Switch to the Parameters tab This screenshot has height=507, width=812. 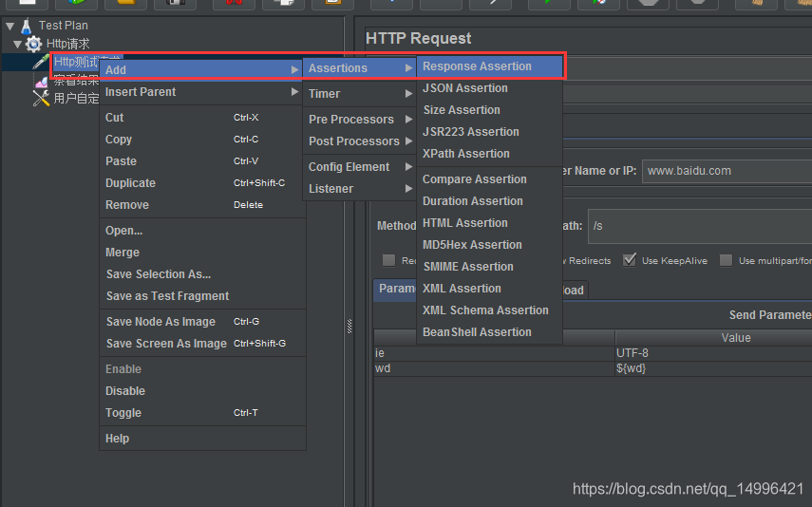tap(395, 289)
